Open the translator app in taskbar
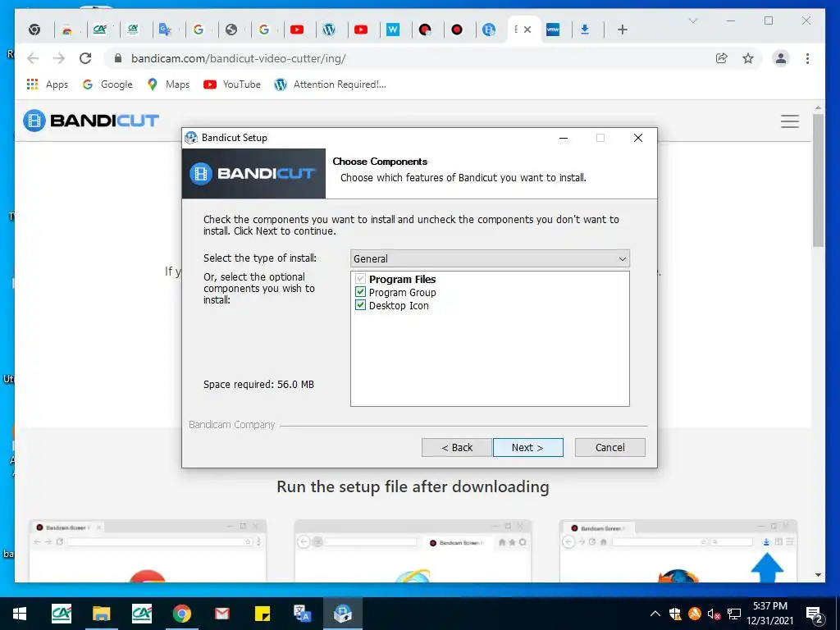Viewport: 840px width, 630px height. [302, 614]
